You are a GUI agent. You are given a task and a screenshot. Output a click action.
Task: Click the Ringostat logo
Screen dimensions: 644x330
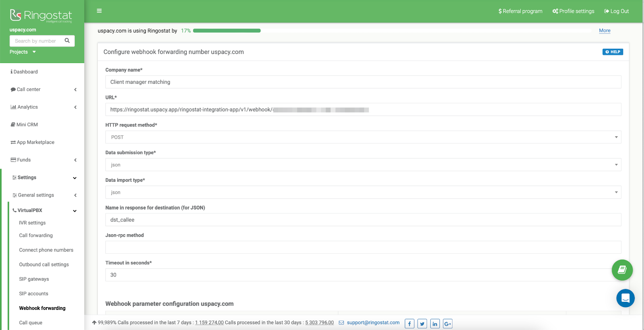tap(41, 15)
